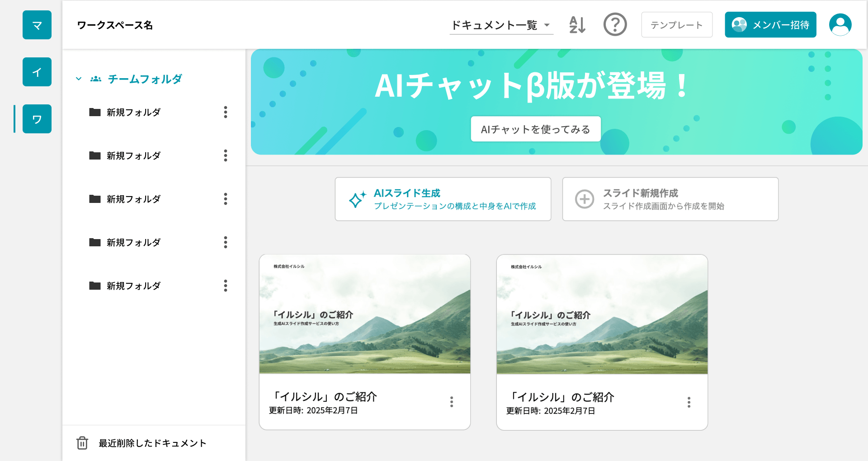This screenshot has height=461, width=868.
Task: Click the member icon inside メンバー招待 button
Action: coord(740,25)
